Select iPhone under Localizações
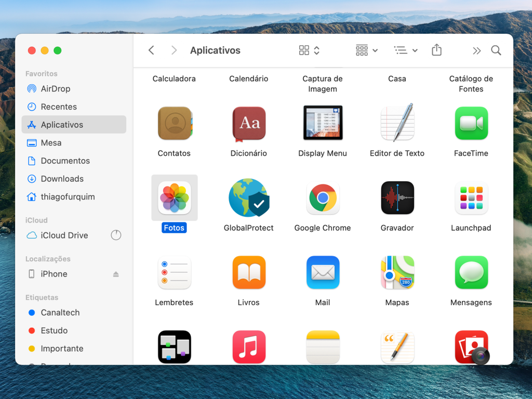 pos(74,274)
